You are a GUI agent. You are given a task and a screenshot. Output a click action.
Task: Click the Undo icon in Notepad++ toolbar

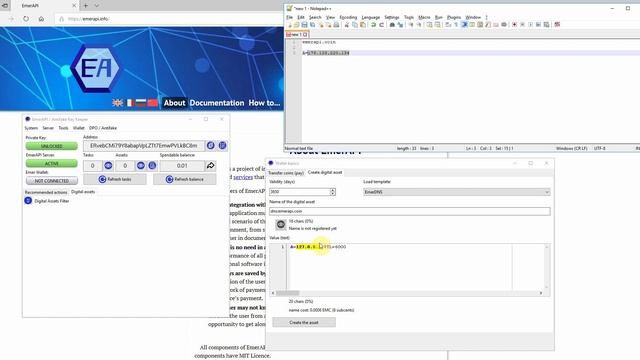pos(373,25)
